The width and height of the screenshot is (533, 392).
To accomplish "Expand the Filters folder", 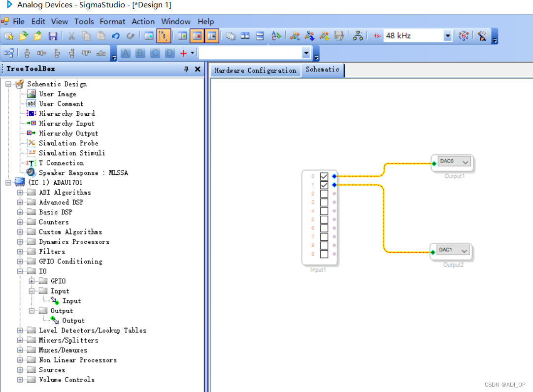I will click(x=20, y=252).
